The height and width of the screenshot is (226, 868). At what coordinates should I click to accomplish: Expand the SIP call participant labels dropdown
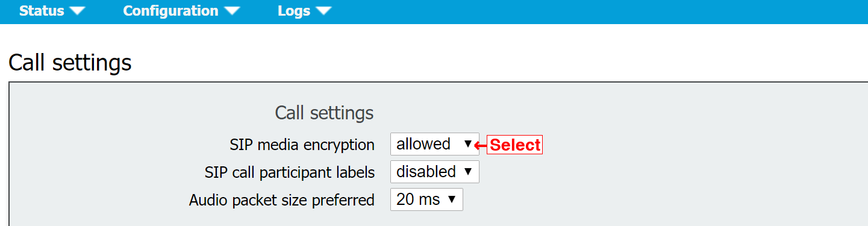[435, 172]
